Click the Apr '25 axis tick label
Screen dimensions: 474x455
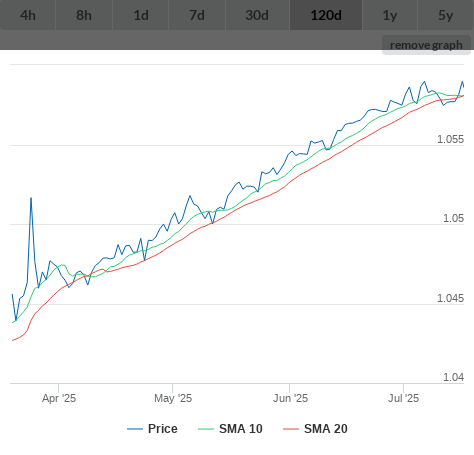[x=59, y=398]
